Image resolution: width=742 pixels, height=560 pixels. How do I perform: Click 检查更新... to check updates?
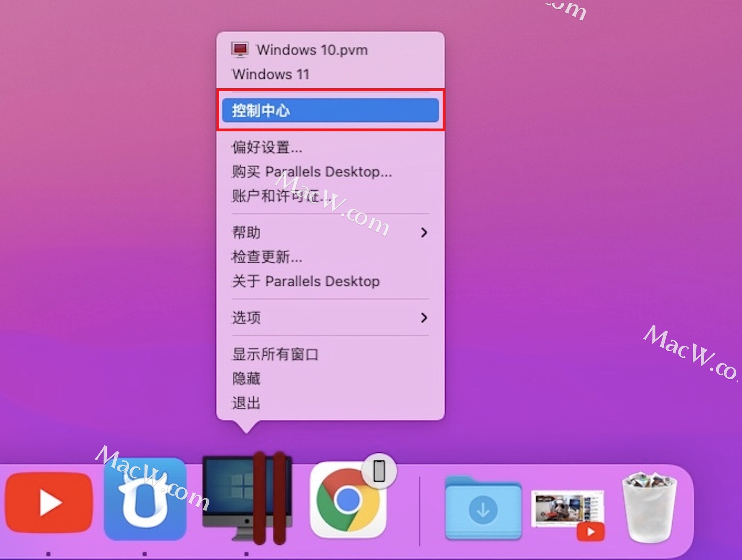(330, 257)
